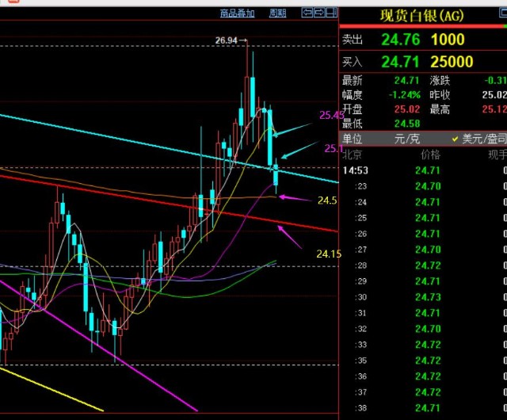
Task: Click the right arrow navigation icon
Action: tap(314, 13)
